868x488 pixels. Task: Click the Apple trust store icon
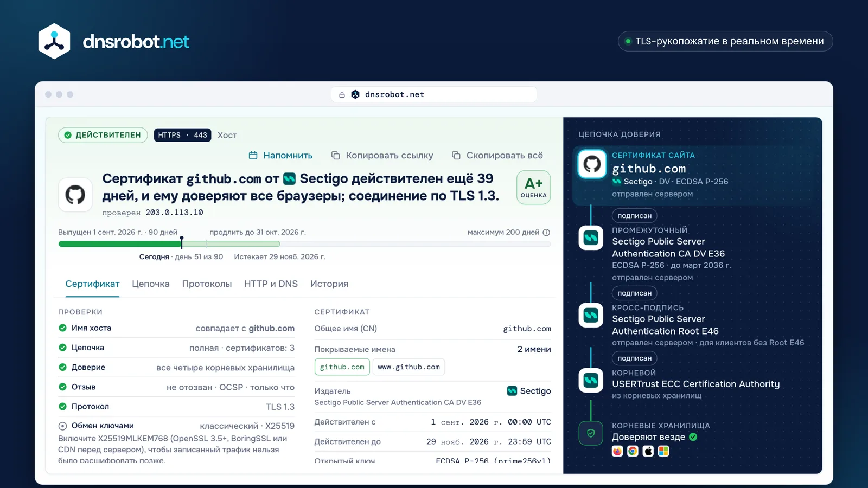pos(648,451)
